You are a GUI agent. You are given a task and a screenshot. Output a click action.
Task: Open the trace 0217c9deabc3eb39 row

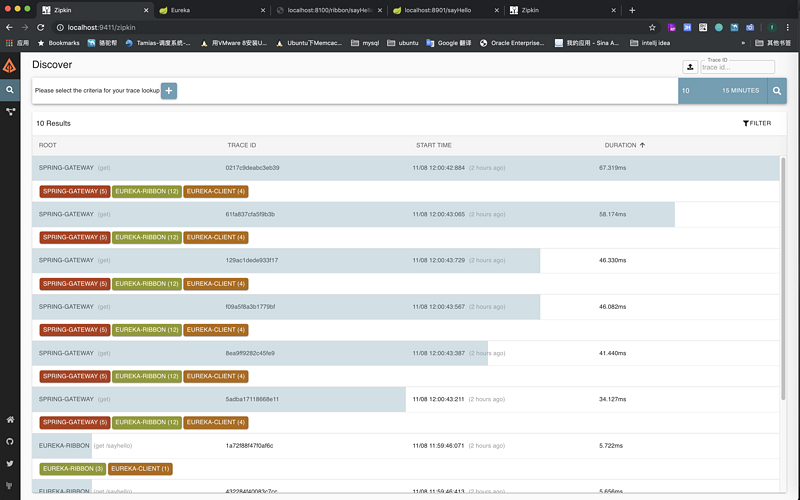406,168
